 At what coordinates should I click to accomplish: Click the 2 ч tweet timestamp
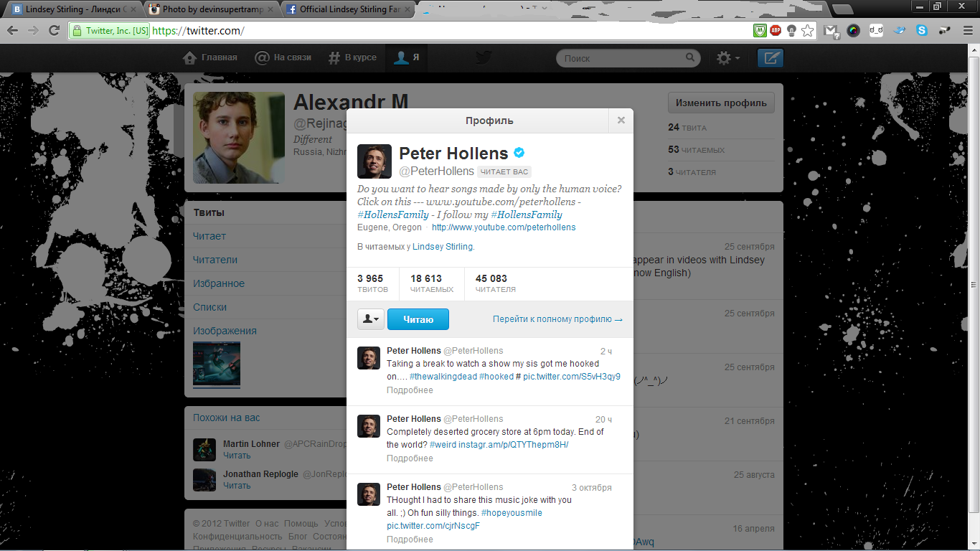click(606, 352)
